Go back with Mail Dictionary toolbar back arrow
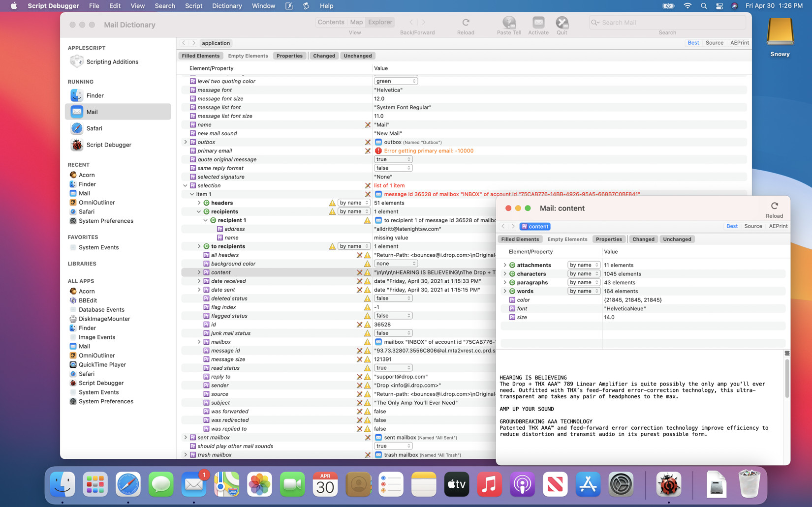Image resolution: width=812 pixels, height=507 pixels. tap(411, 22)
